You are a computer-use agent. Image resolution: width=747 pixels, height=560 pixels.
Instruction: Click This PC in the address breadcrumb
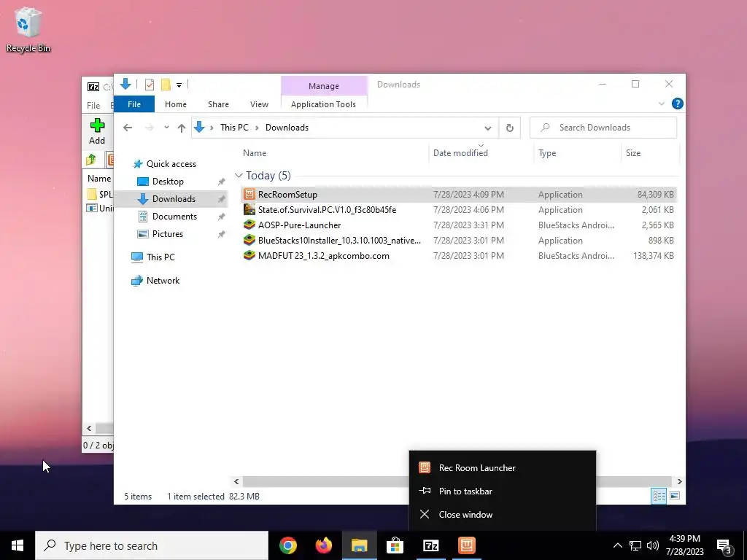(x=234, y=128)
